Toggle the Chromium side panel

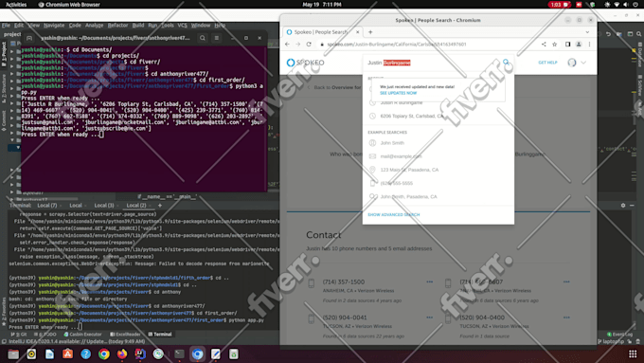coord(567,44)
